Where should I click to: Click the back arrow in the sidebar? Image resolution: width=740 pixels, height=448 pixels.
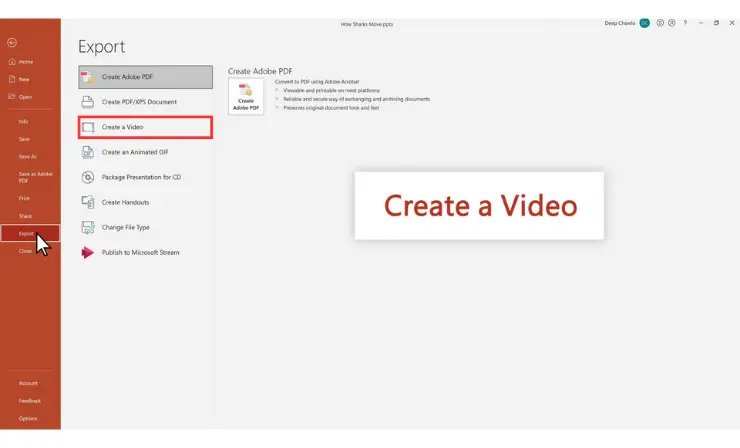point(12,43)
